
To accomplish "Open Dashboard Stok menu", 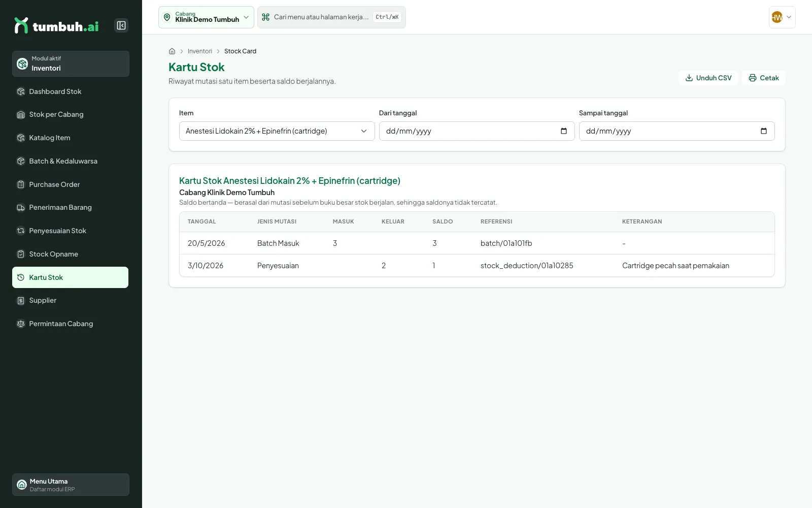I will [71, 91].
